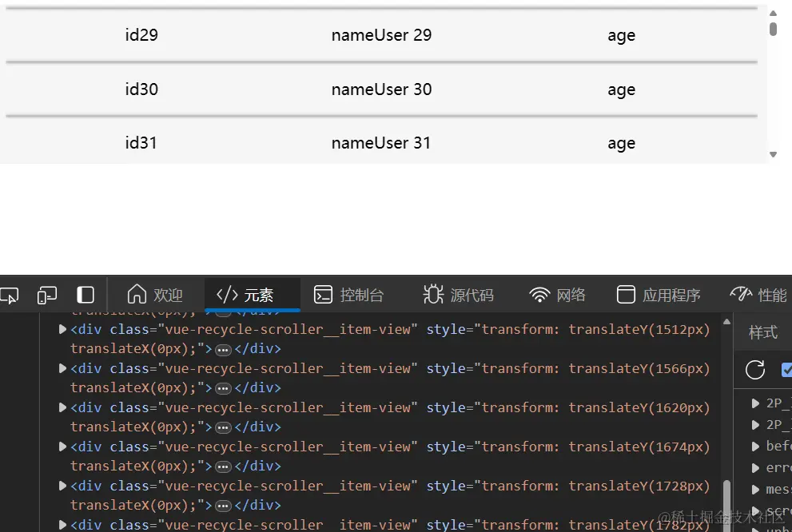This screenshot has width=792, height=532.
Task: Expand the 'mes' entry in side pane
Action: (755, 490)
